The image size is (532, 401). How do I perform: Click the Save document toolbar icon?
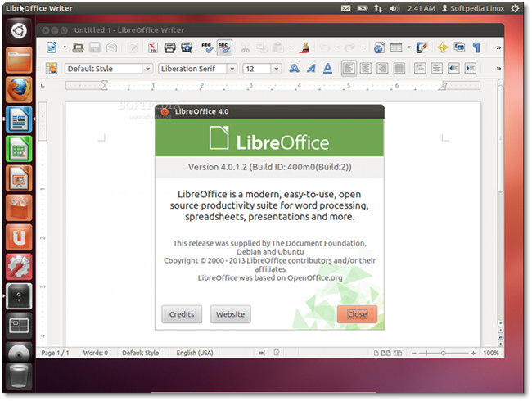(x=95, y=47)
